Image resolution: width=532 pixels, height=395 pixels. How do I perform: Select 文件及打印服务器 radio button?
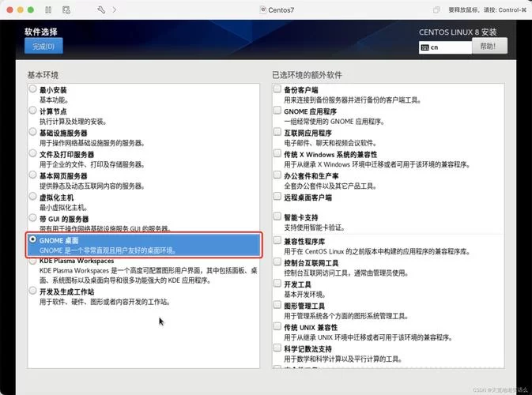(x=32, y=153)
